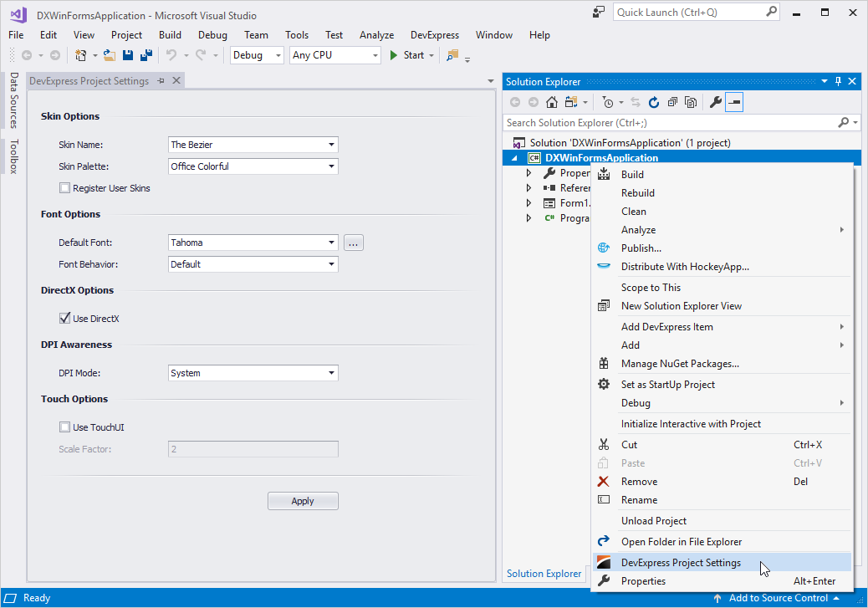Enable the Register User Skins checkbox
The height and width of the screenshot is (608, 868).
65,188
